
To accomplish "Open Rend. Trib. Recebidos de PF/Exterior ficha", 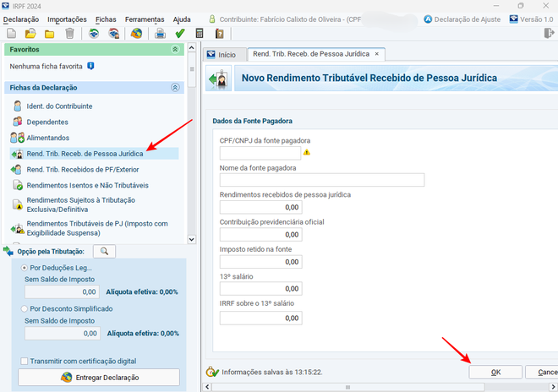I will (83, 170).
